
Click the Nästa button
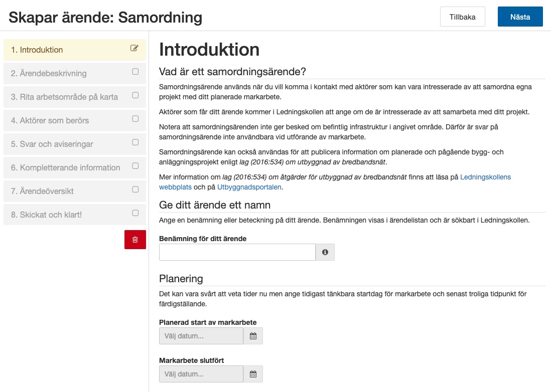click(x=520, y=17)
